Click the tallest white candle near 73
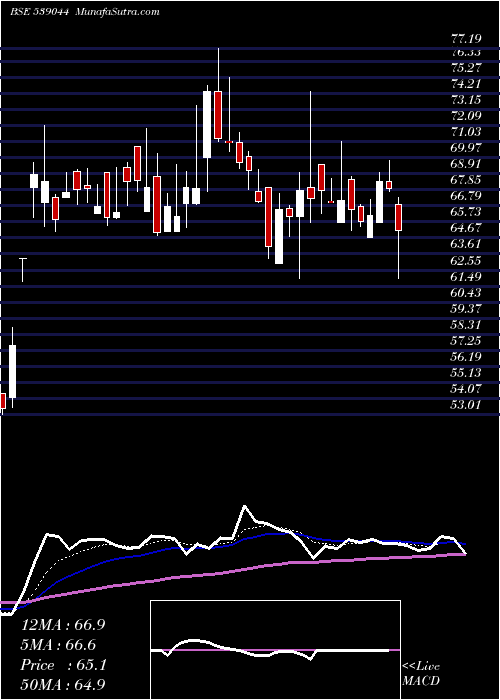The height and width of the screenshot is (700, 500). pos(207,125)
